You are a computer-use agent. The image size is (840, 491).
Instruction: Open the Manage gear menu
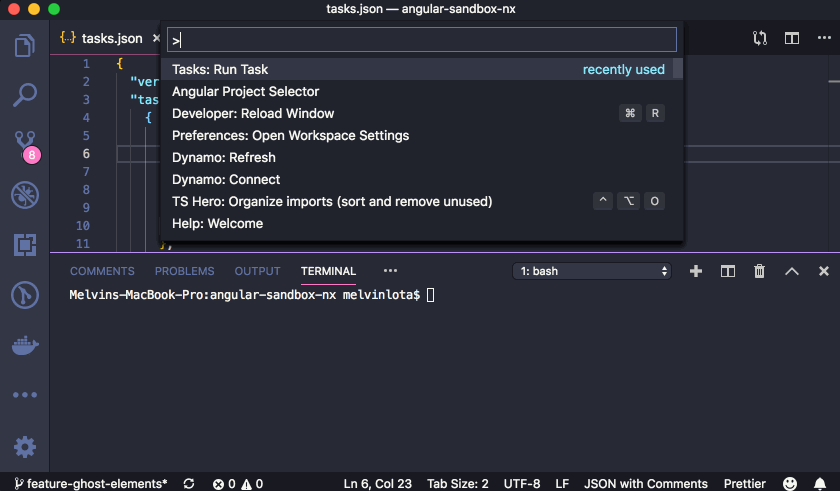point(25,447)
